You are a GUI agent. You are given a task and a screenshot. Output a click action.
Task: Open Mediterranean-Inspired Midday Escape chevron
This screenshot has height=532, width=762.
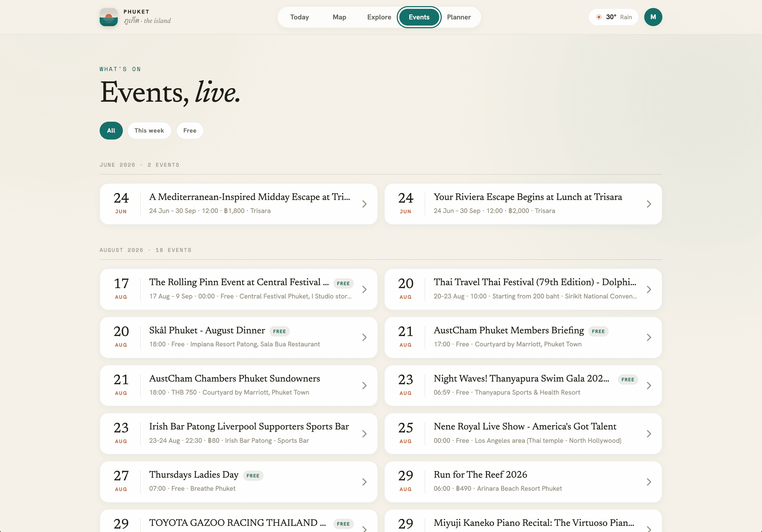coord(364,204)
